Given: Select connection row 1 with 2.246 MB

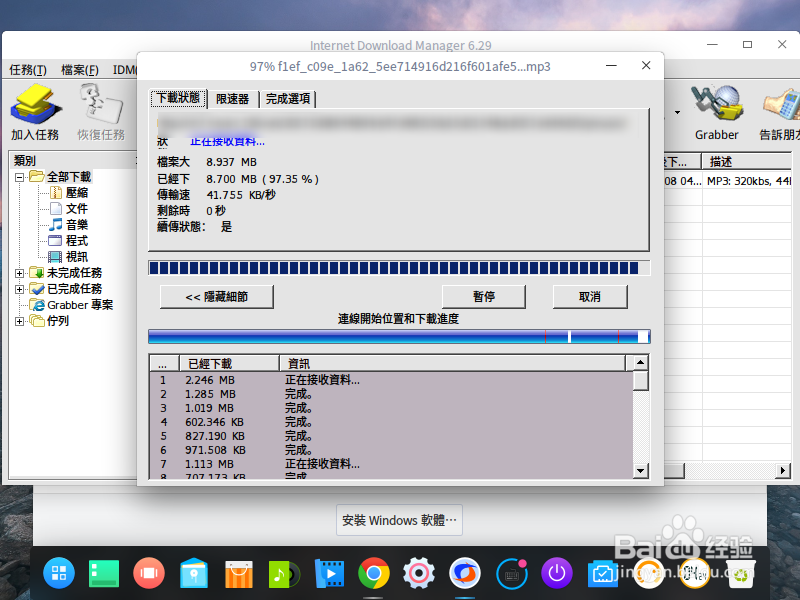Looking at the screenshot, I should tap(391, 380).
